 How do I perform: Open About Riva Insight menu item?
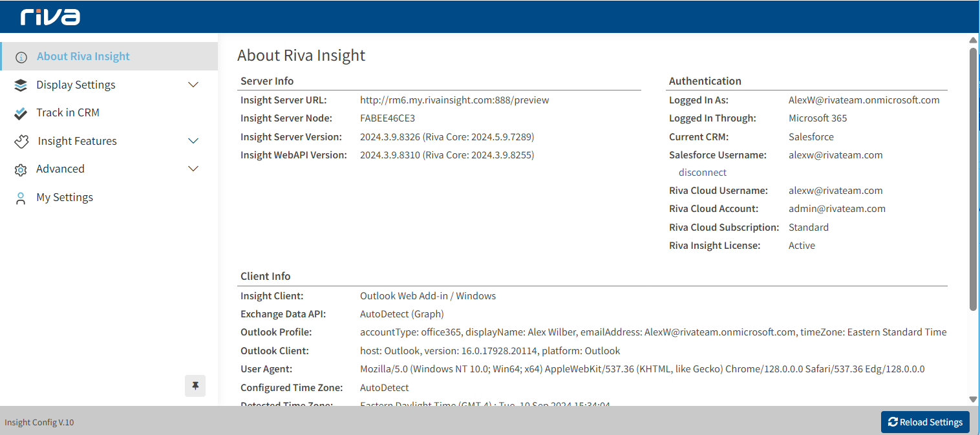[x=109, y=56]
